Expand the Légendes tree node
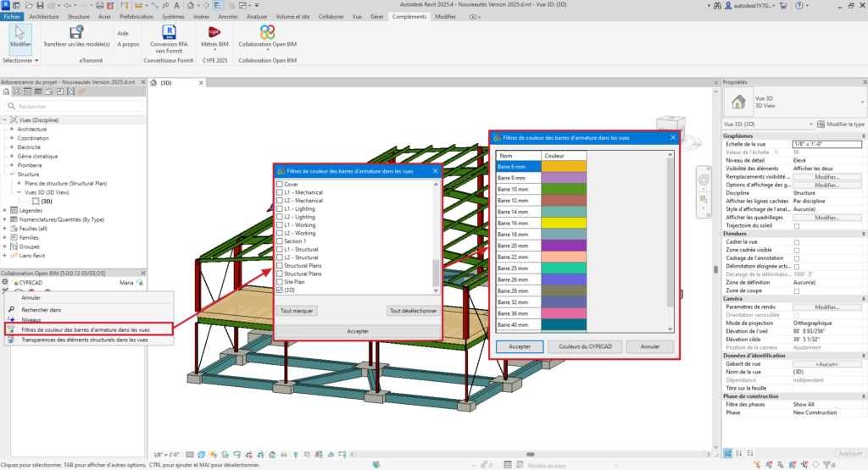 (5, 210)
